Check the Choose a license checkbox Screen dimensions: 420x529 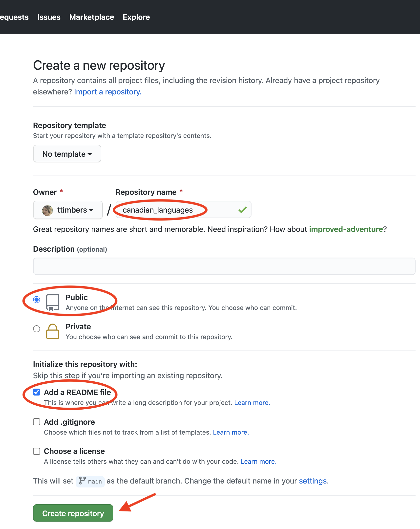[x=37, y=451]
